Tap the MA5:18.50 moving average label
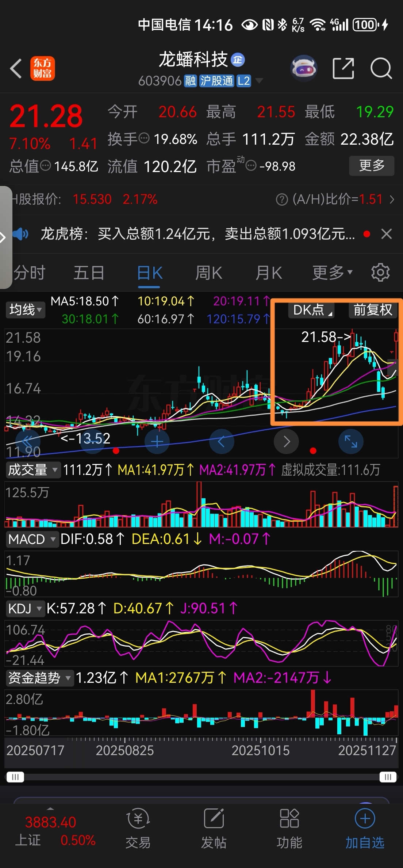 (85, 301)
